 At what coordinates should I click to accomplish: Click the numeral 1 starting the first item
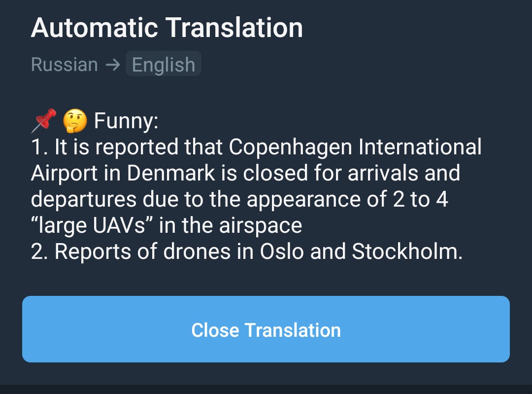click(36, 147)
